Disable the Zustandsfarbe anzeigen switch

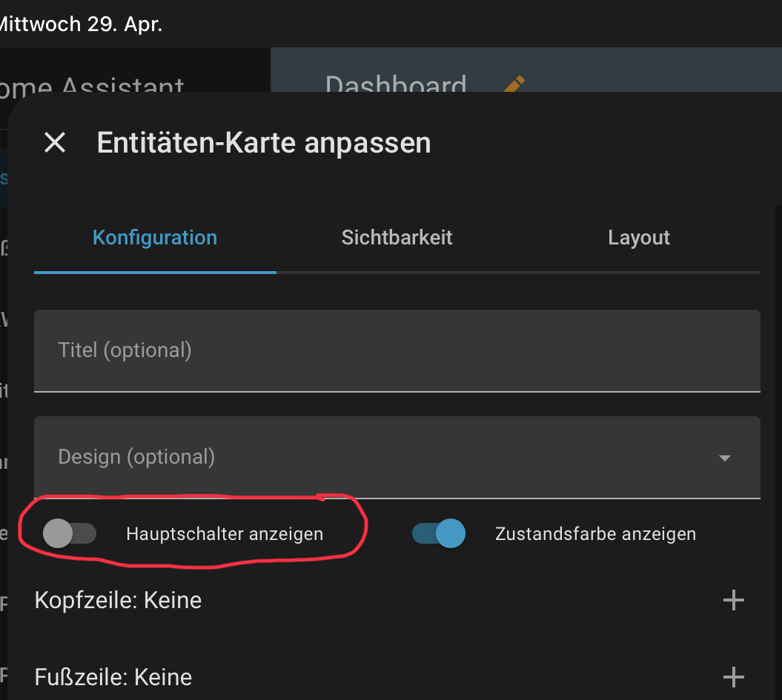439,533
